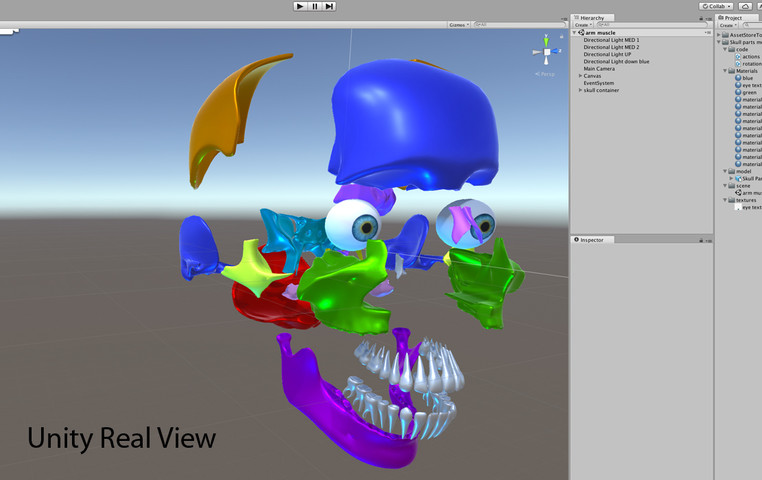Open the cloud Services button
This screenshot has height=480, width=762.
coord(745,6)
